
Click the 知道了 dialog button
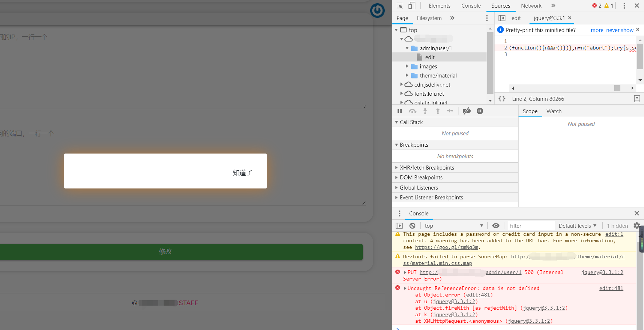(x=243, y=173)
